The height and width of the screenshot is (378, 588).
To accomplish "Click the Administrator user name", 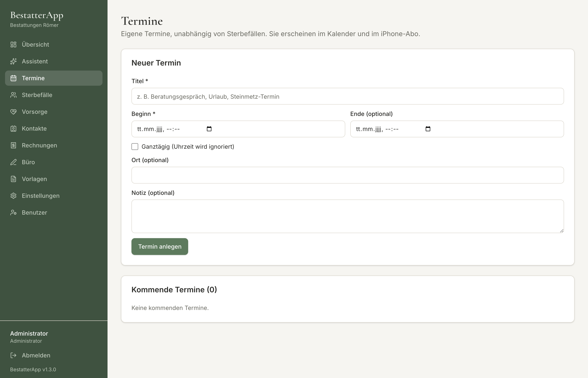I will [x=29, y=333].
